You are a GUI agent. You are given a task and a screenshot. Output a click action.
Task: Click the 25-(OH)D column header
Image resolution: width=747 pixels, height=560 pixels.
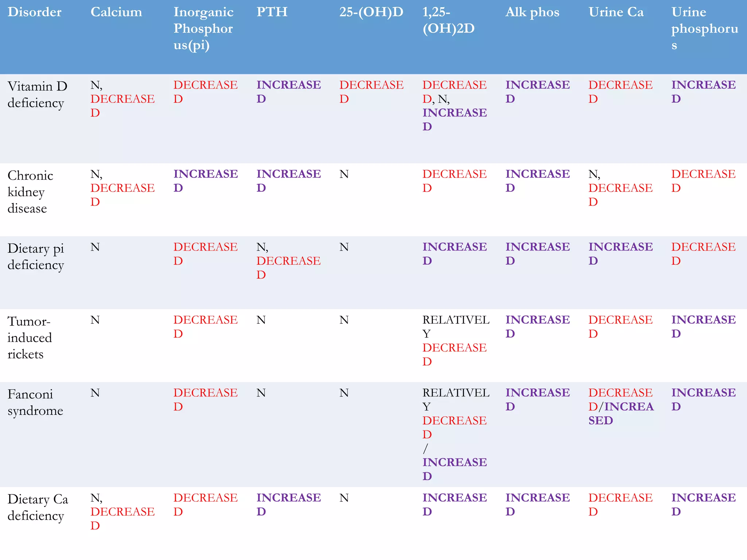click(371, 12)
